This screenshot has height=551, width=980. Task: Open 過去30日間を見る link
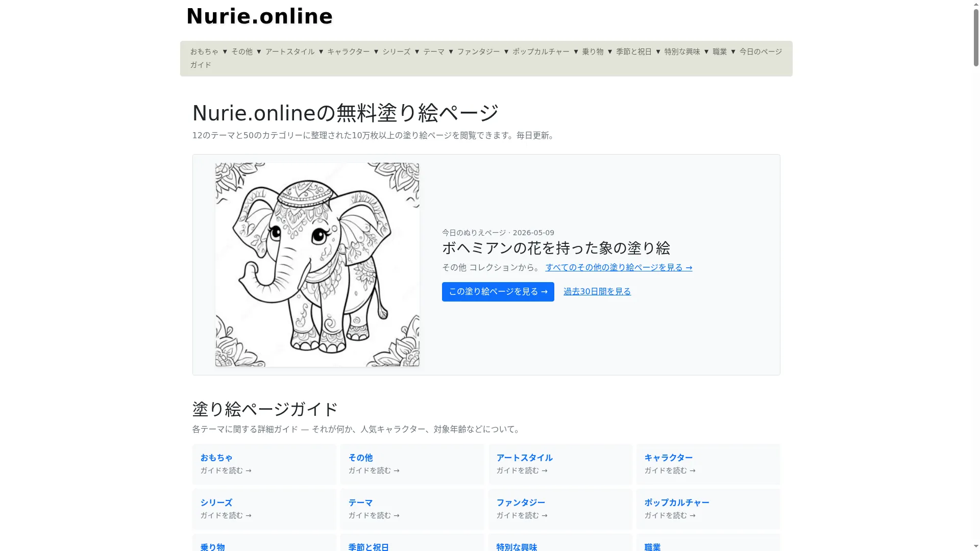(597, 291)
